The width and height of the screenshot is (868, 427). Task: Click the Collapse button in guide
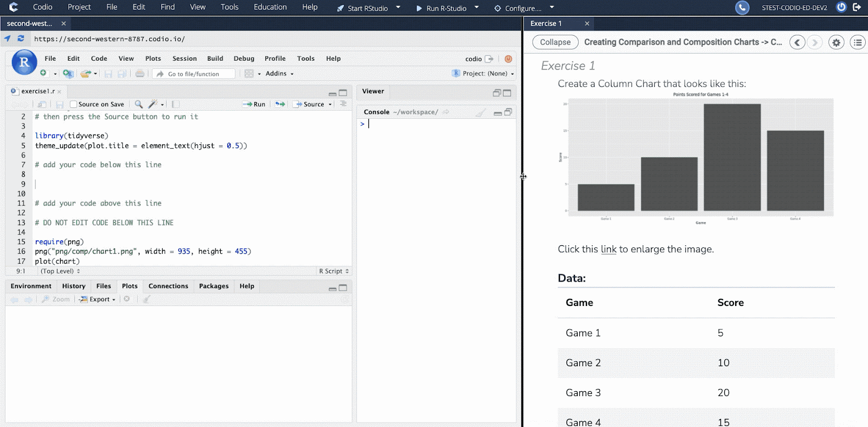point(555,42)
